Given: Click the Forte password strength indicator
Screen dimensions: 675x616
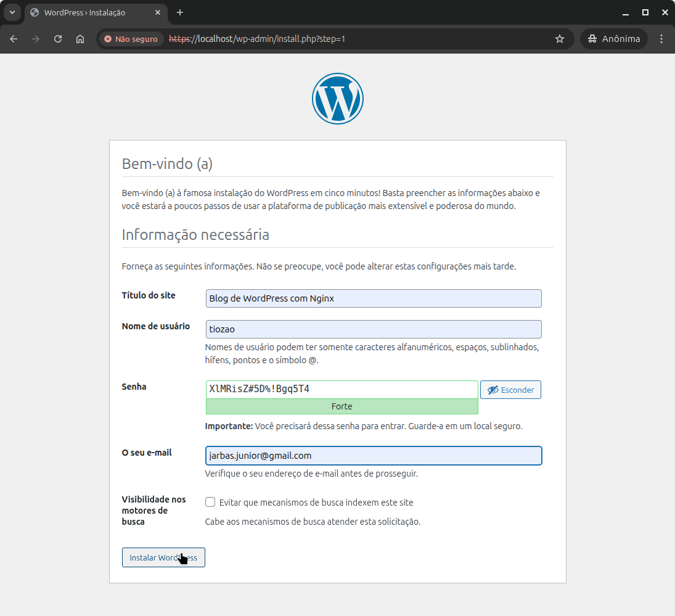Looking at the screenshot, I should point(342,406).
